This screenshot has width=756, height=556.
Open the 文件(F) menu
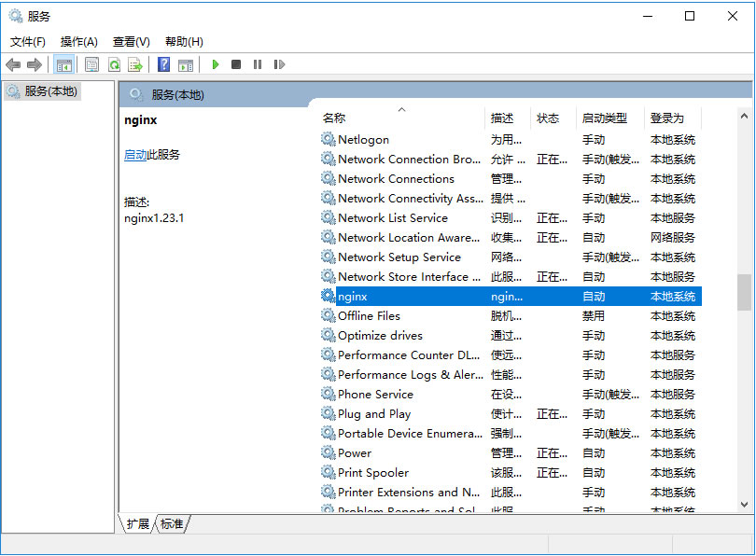click(28, 42)
